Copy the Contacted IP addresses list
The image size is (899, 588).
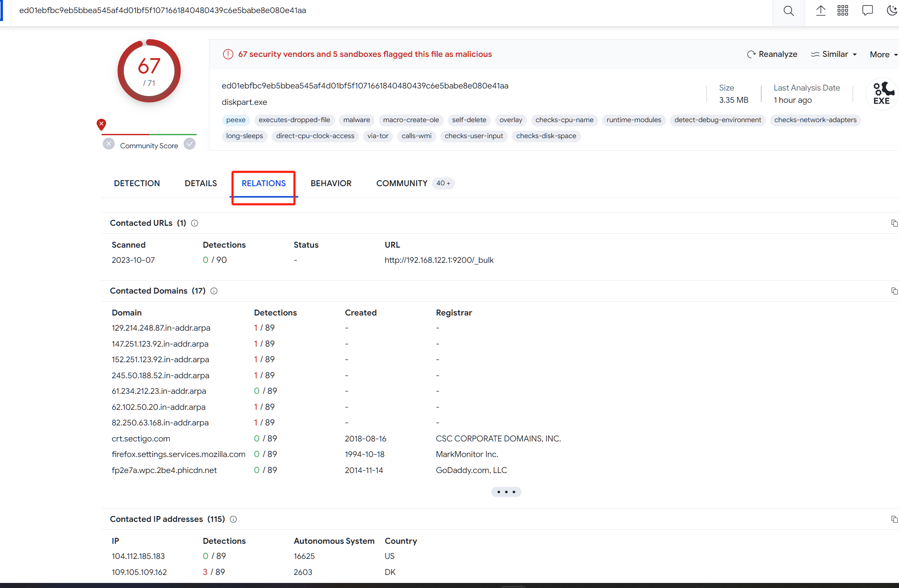pyautogui.click(x=894, y=519)
